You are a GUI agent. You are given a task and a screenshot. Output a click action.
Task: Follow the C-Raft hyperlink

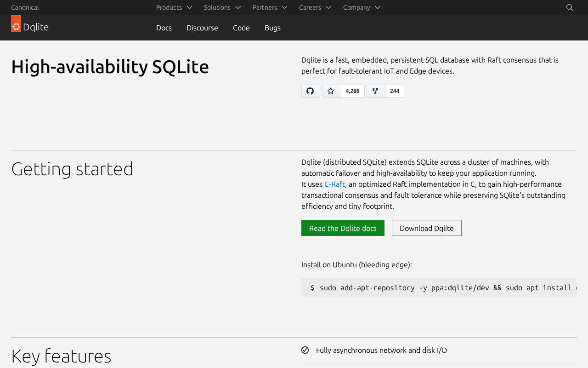(x=334, y=184)
